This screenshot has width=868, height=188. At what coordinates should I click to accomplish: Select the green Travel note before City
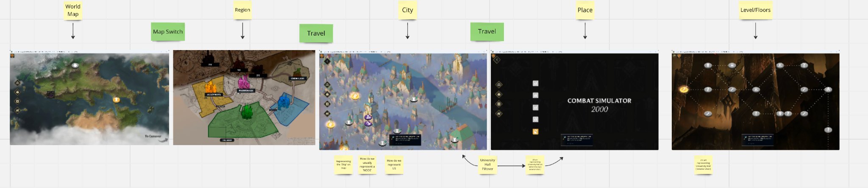[316, 33]
